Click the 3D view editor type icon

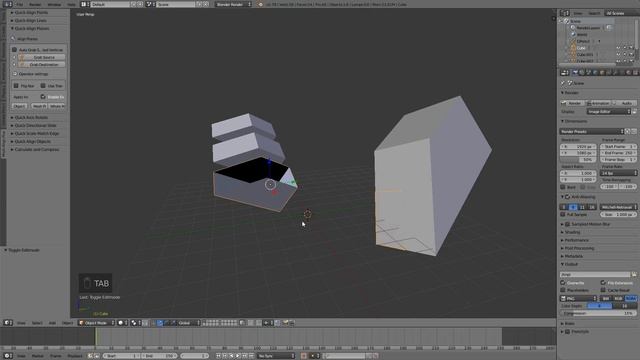[7, 323]
